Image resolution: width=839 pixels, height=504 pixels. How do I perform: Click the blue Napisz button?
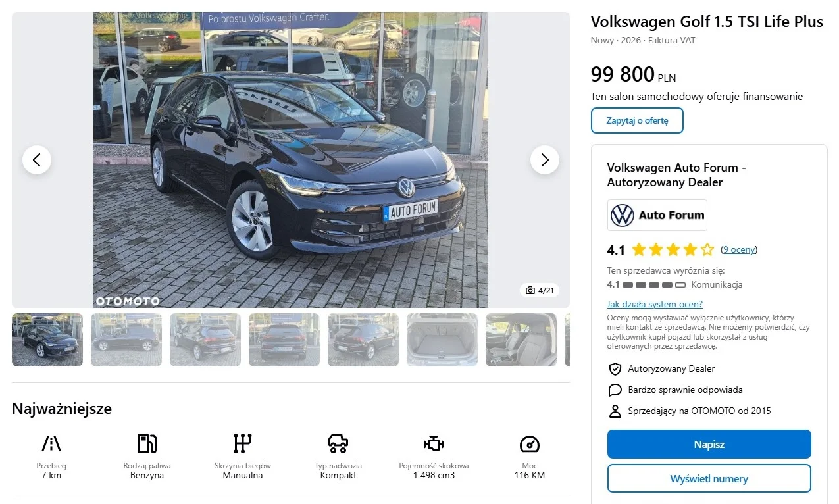709,444
